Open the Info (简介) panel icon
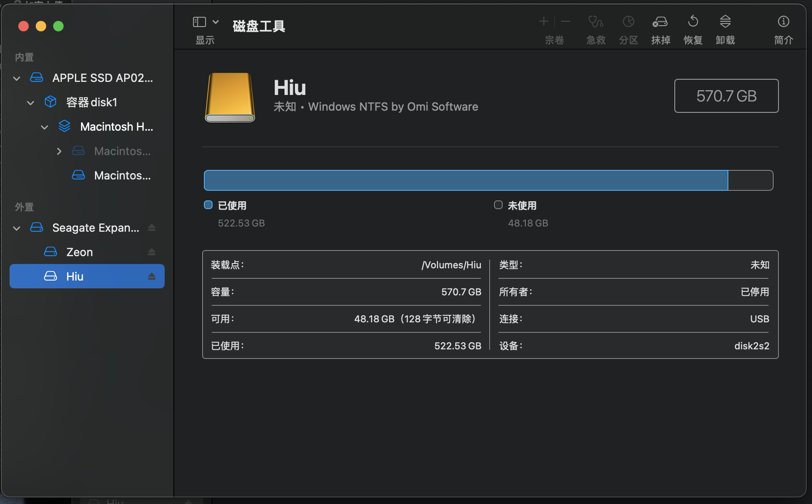 783,22
